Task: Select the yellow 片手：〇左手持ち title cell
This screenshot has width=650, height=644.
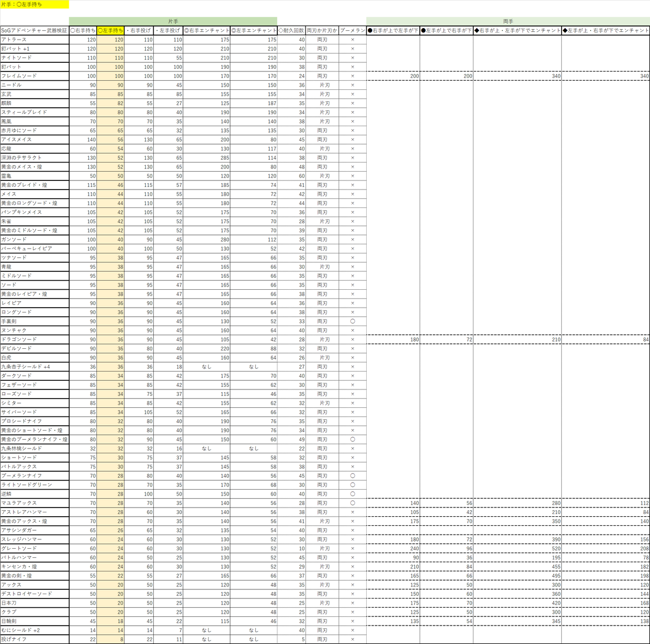Action: [35, 4]
